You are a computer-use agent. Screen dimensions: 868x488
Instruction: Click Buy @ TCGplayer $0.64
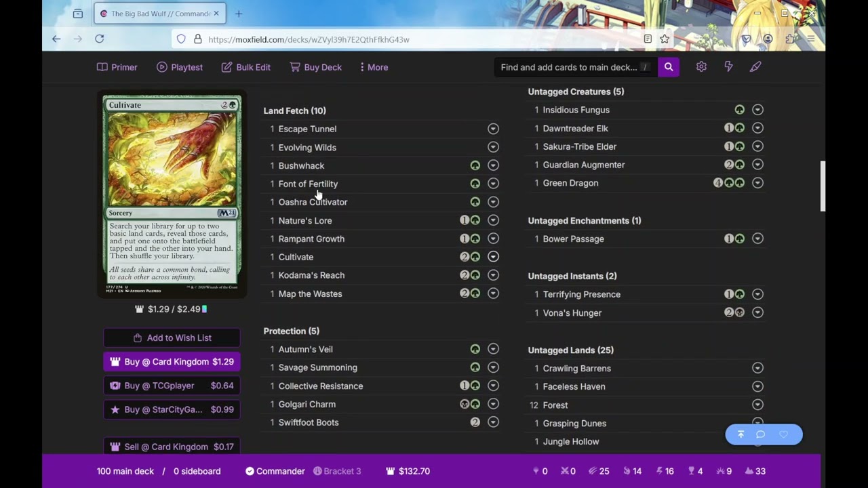point(172,386)
